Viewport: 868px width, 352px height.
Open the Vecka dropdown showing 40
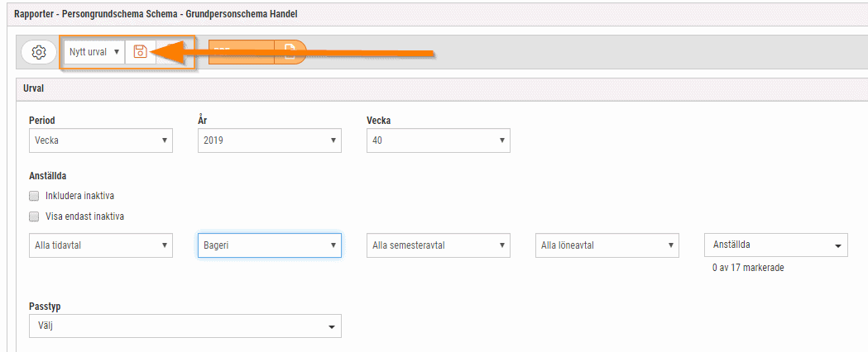point(439,140)
